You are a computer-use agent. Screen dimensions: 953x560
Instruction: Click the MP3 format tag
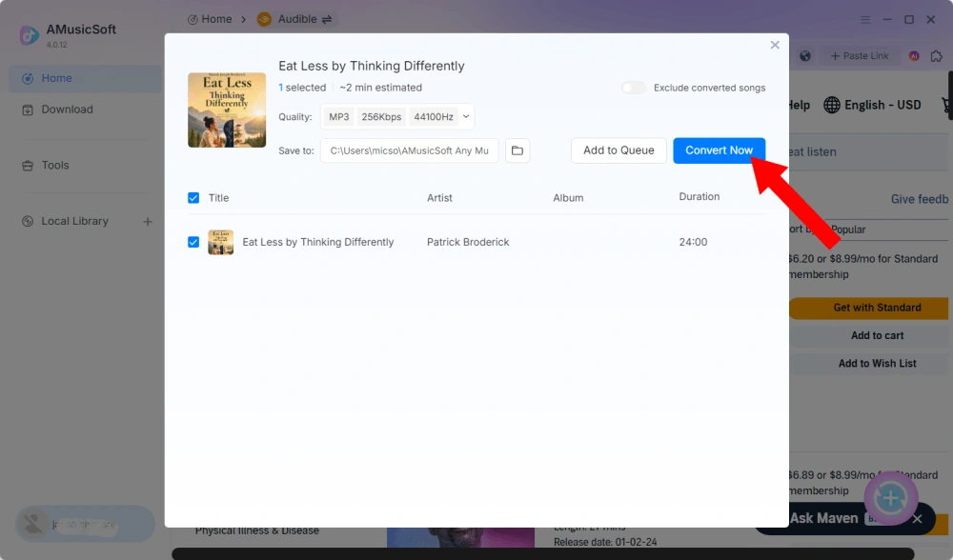pyautogui.click(x=339, y=116)
